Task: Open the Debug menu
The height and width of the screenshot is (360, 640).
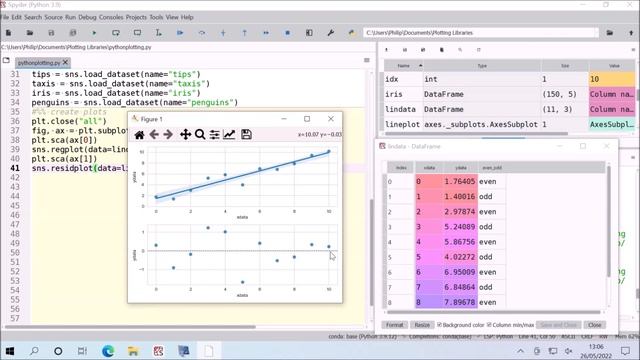Action: point(87,17)
